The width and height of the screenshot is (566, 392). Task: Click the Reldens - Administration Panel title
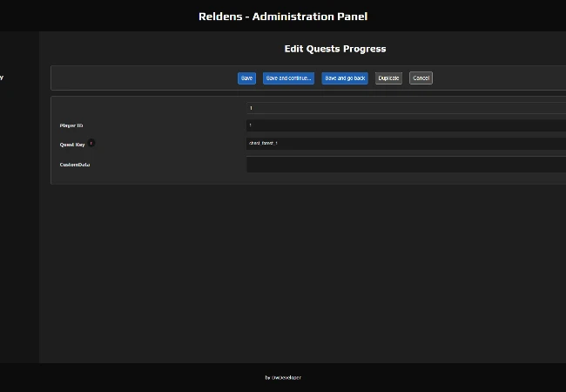coord(283,17)
